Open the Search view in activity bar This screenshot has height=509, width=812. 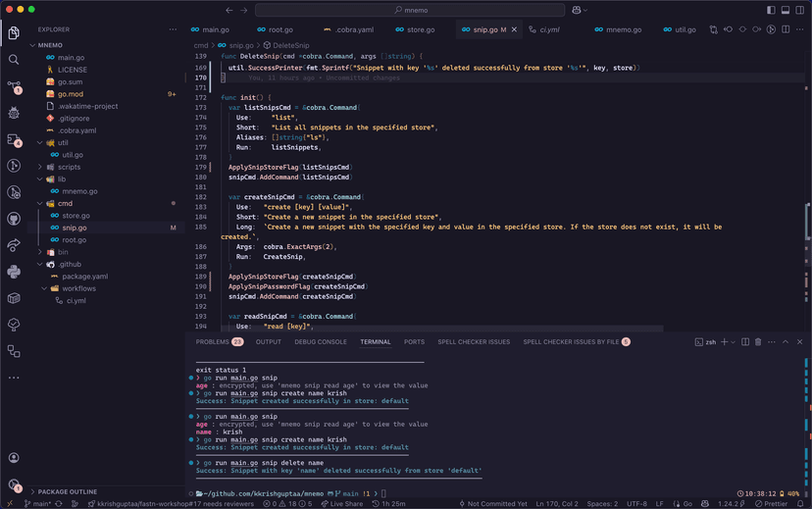[14, 60]
